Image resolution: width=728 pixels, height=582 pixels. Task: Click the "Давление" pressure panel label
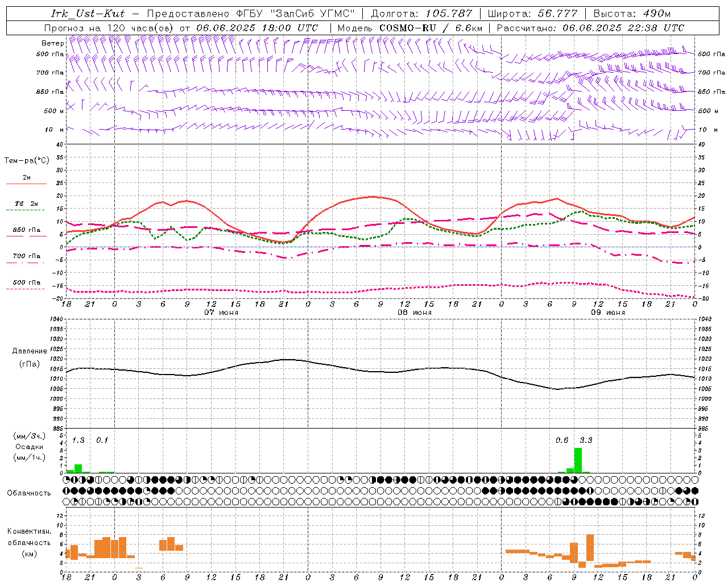[30, 351]
